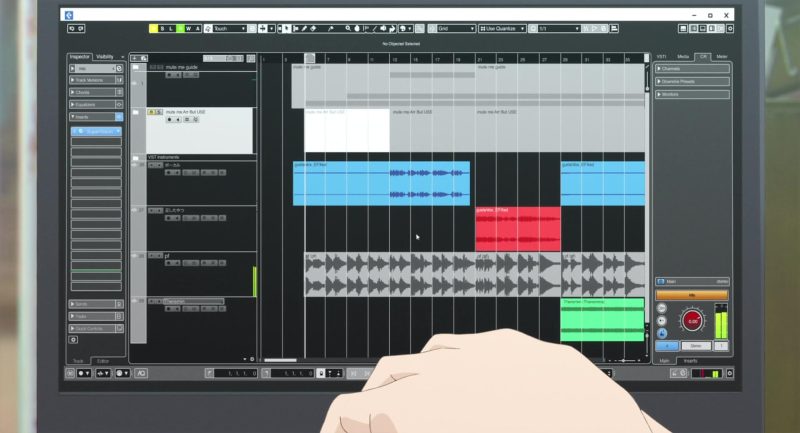This screenshot has width=800, height=433.
Task: Select the Zoom magnifier tool
Action: point(348,29)
